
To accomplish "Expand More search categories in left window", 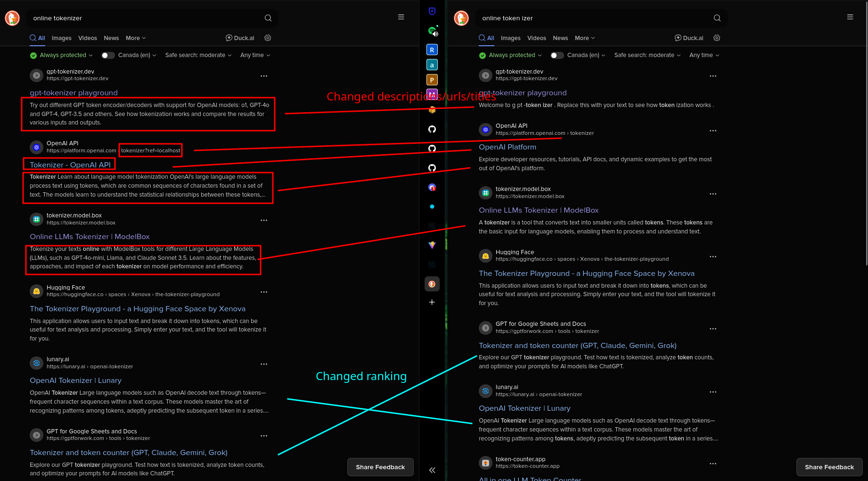I will tap(136, 38).
